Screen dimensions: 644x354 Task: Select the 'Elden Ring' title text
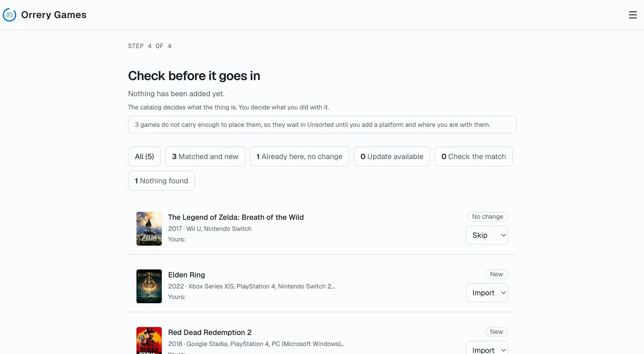(x=186, y=275)
